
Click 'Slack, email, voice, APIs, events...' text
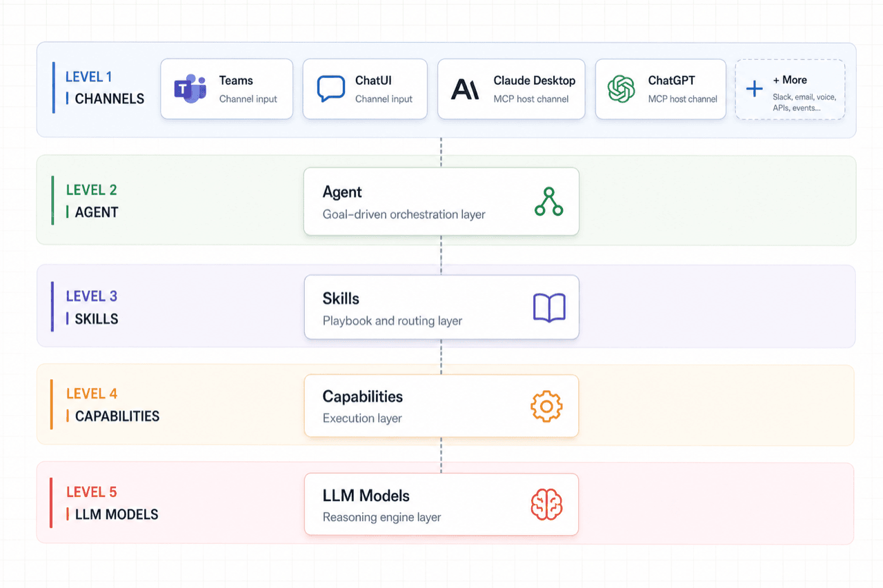804,103
